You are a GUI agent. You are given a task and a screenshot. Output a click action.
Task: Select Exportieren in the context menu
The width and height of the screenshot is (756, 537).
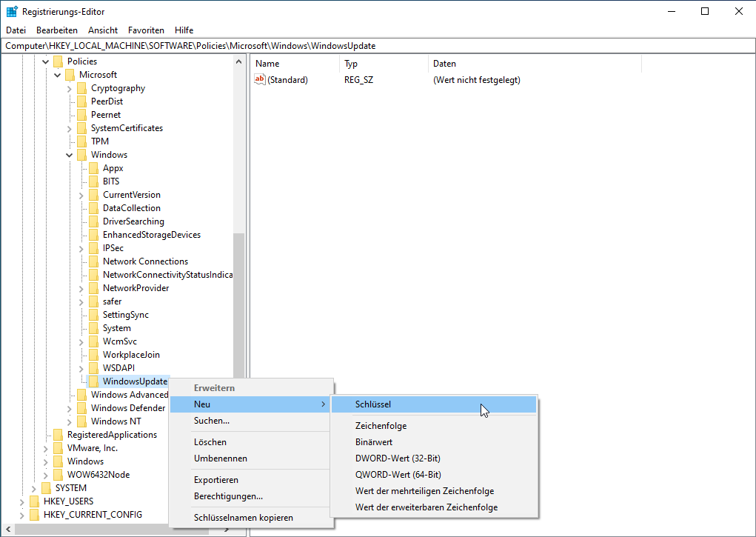251,479
